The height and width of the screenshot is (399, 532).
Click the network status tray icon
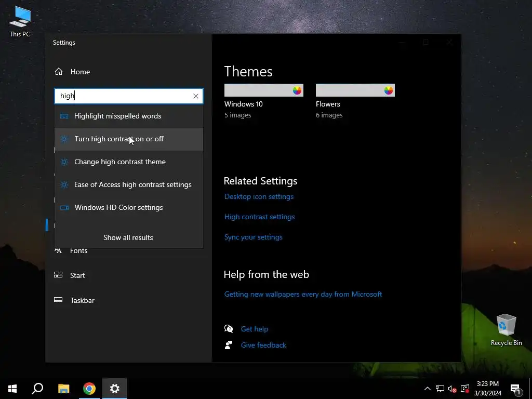pyautogui.click(x=440, y=389)
